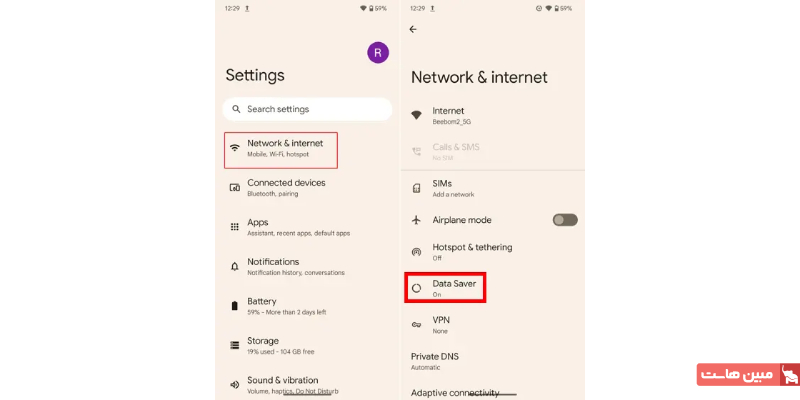Click the Data Saver circle icon
Screen dimensions: 800x400
click(x=416, y=288)
